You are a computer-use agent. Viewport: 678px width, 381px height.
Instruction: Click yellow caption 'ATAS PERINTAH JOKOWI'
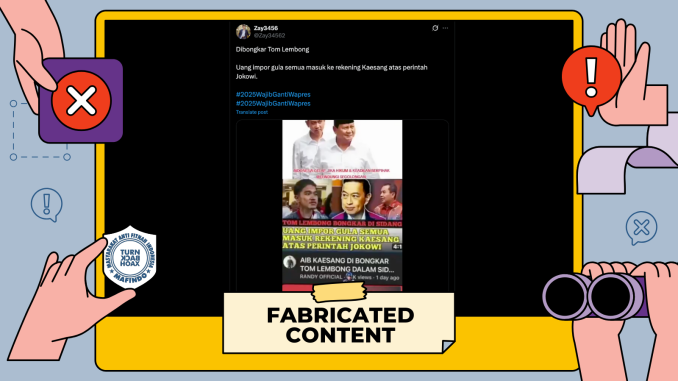click(333, 247)
